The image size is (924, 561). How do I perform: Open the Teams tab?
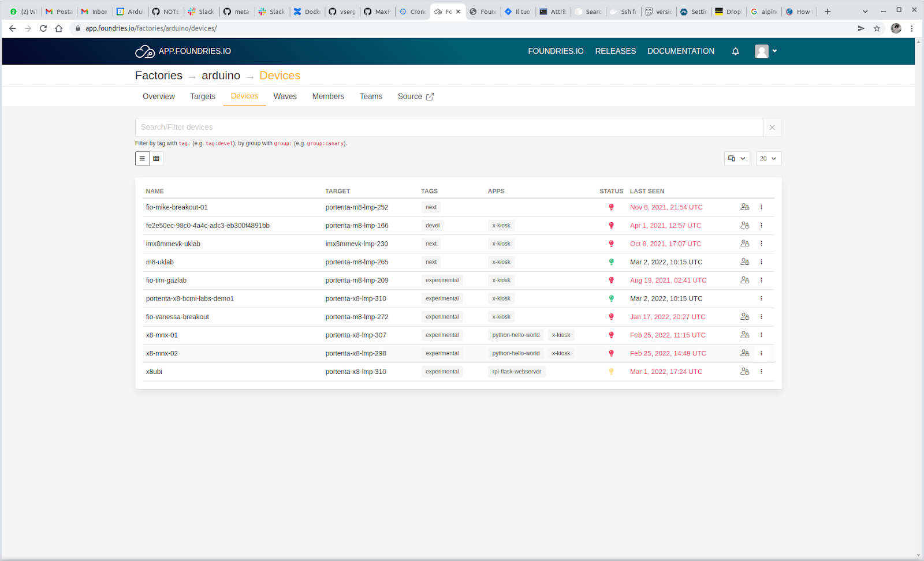point(371,96)
